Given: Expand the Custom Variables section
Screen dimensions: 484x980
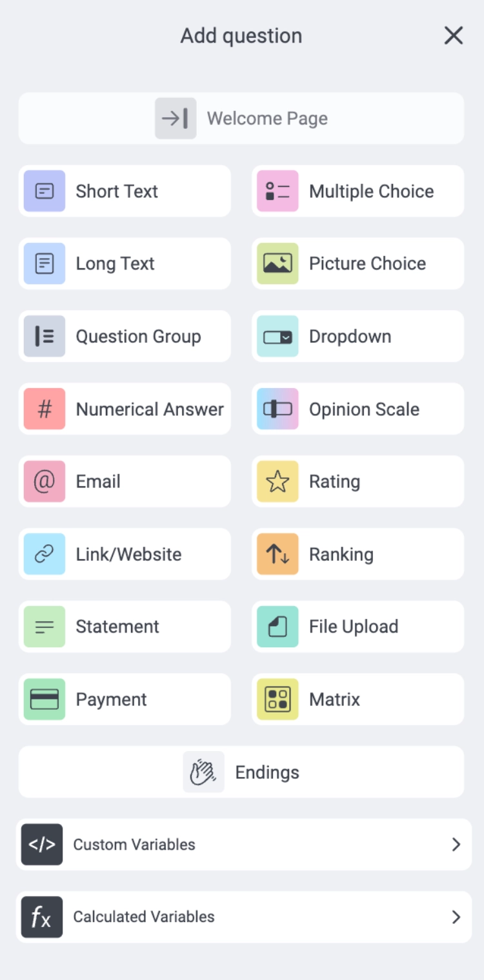Looking at the screenshot, I should pyautogui.click(x=242, y=845).
